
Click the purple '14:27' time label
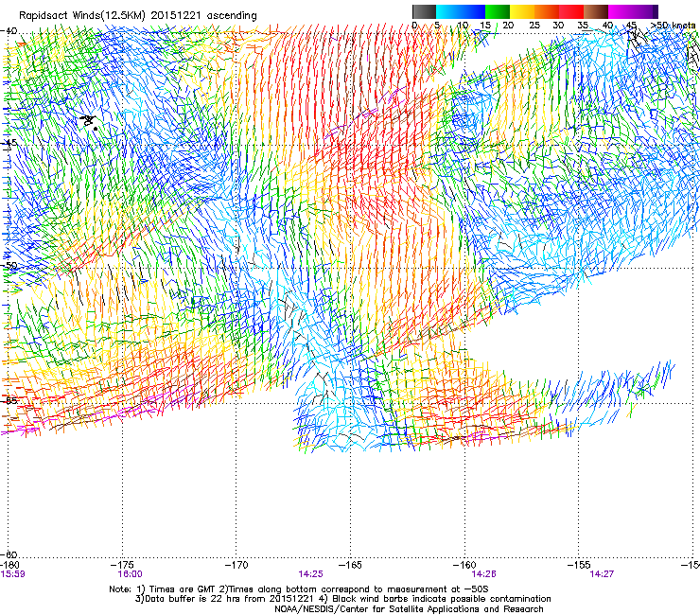click(602, 574)
